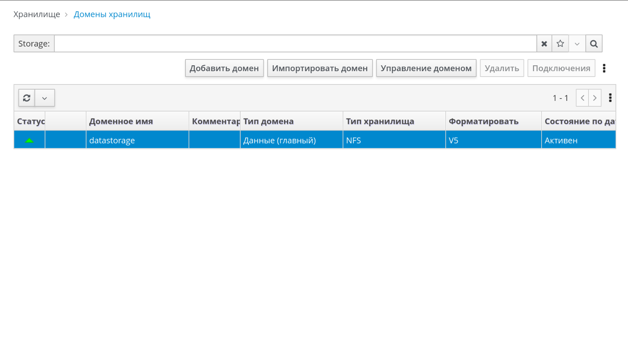The image size is (628, 364).
Task: Click green up status icon of datastorage
Action: 29,140
